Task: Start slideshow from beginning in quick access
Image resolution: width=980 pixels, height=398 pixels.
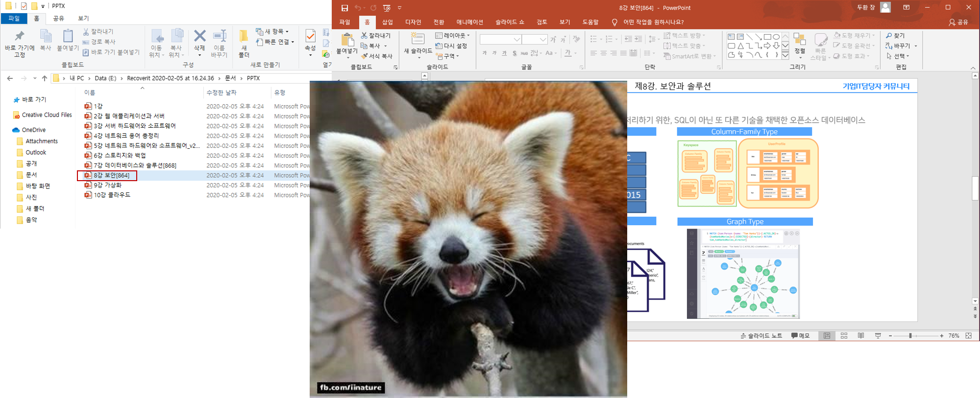Action: coord(387,8)
